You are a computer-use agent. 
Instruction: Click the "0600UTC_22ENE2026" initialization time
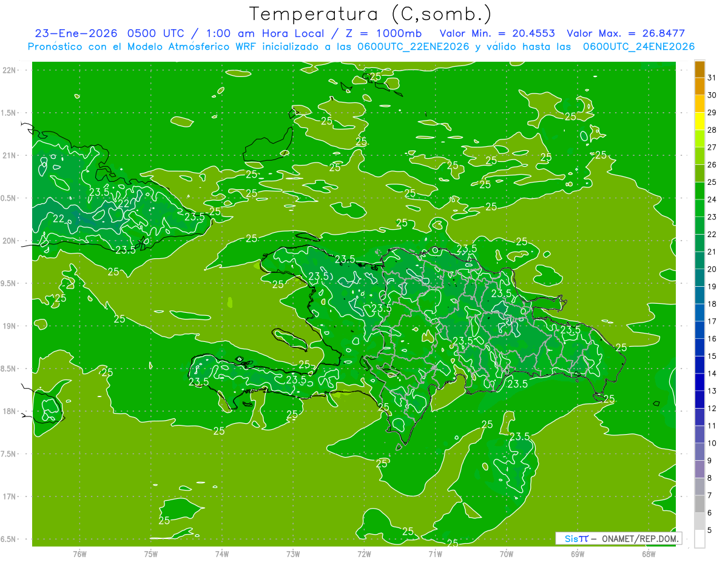[413, 47]
